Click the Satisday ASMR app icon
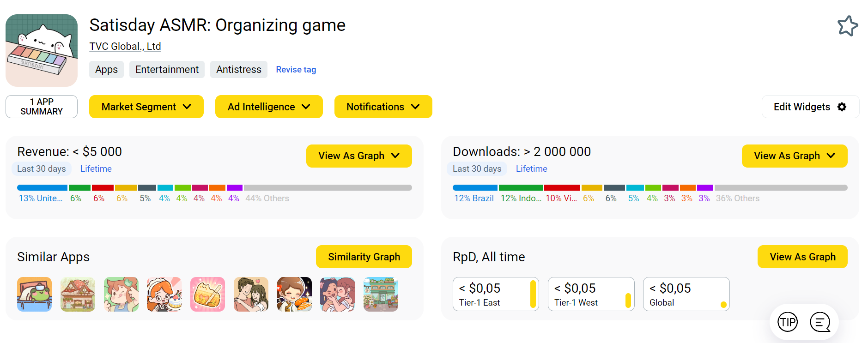 tap(42, 50)
